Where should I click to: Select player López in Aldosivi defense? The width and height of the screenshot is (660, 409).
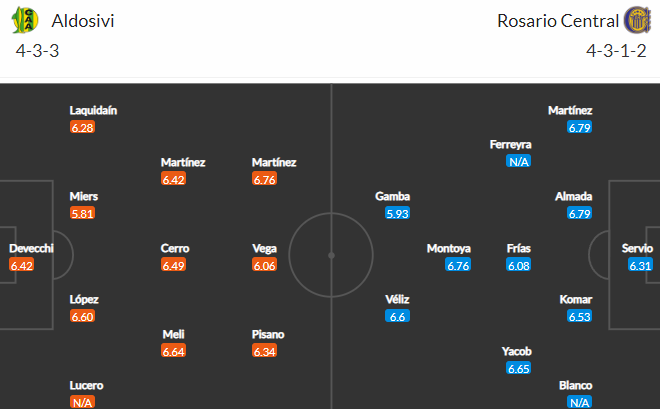[x=84, y=299]
